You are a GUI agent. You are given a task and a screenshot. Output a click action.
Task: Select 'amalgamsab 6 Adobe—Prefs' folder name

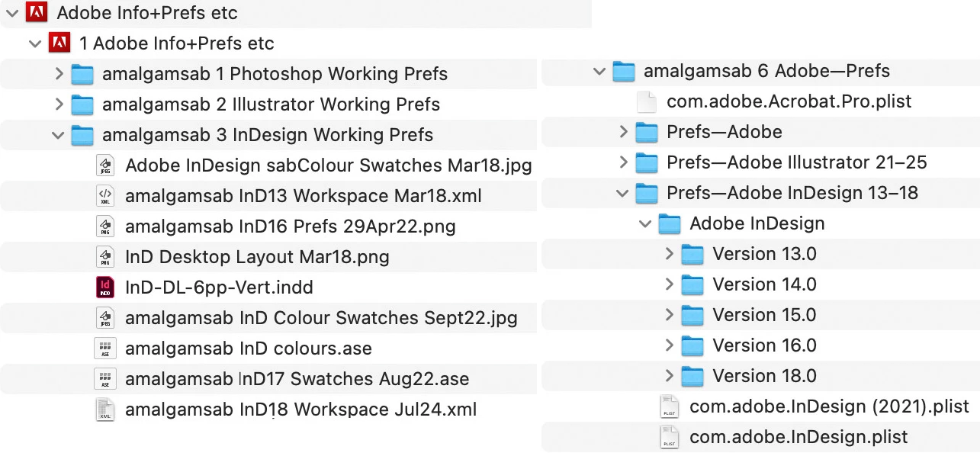tap(767, 71)
